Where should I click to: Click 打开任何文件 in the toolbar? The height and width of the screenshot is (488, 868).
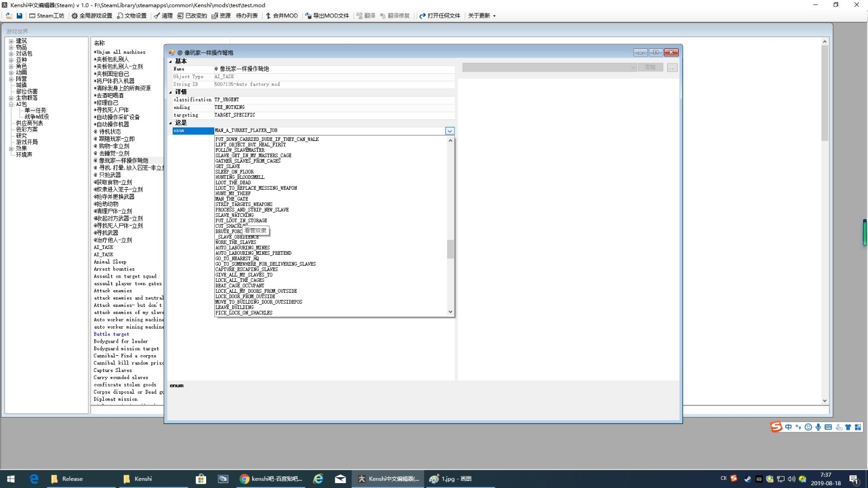[439, 16]
